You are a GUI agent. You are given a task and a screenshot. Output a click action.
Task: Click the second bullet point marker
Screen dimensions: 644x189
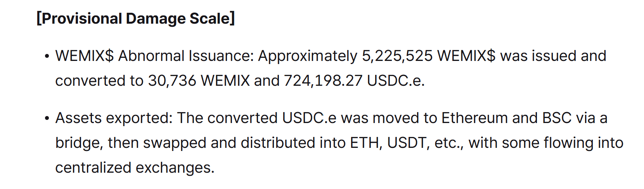[47, 118]
